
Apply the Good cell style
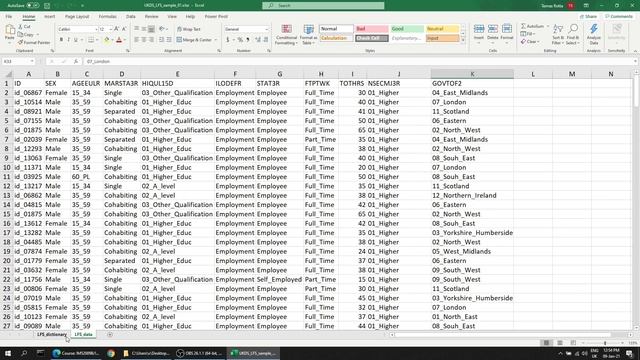click(407, 29)
